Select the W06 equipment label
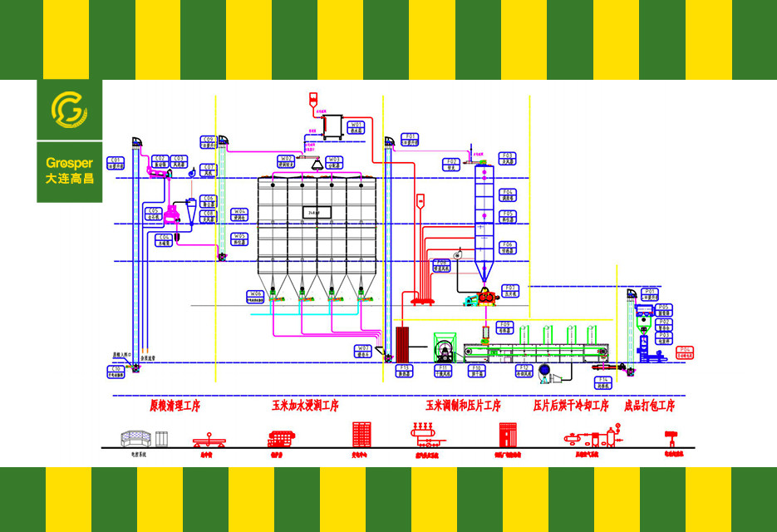777x532 pixels. click(x=255, y=297)
